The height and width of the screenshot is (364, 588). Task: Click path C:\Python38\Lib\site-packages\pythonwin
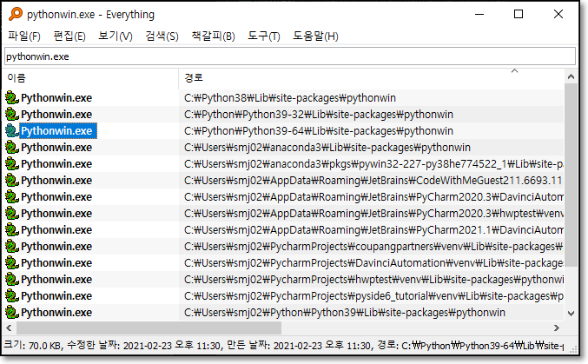click(290, 98)
